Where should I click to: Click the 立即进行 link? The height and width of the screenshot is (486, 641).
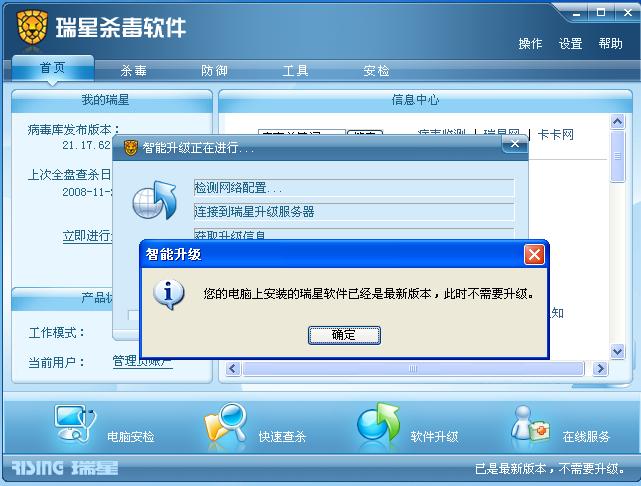87,236
